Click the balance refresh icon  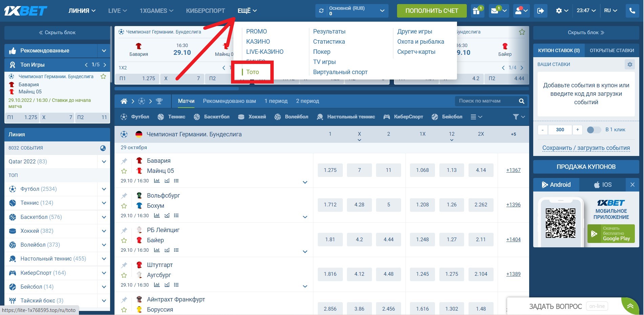(321, 11)
